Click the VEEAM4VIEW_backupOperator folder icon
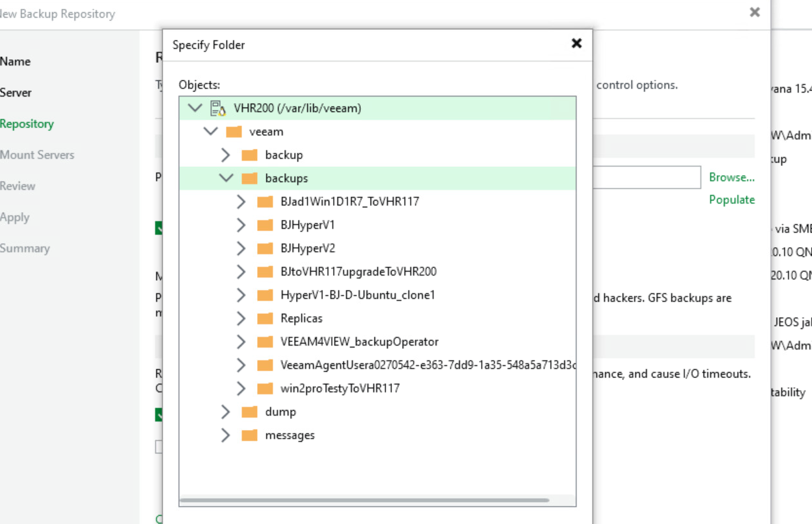This screenshot has width=812, height=524. tap(265, 342)
